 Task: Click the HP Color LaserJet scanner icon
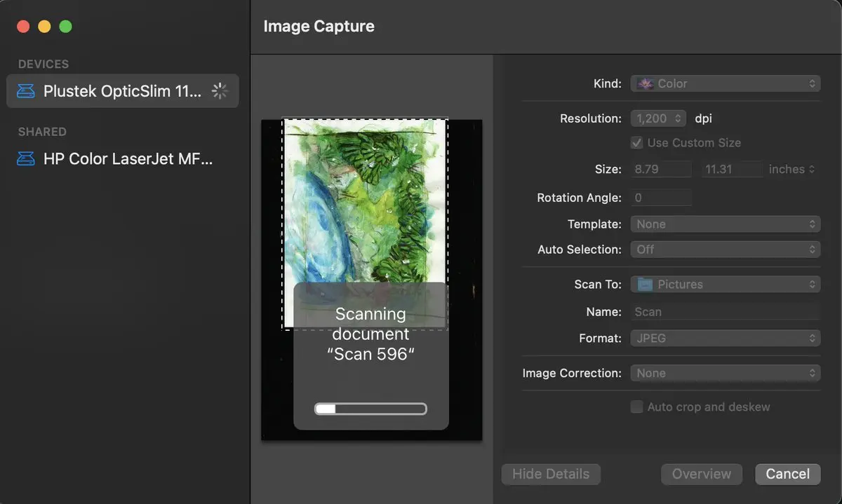(x=26, y=159)
